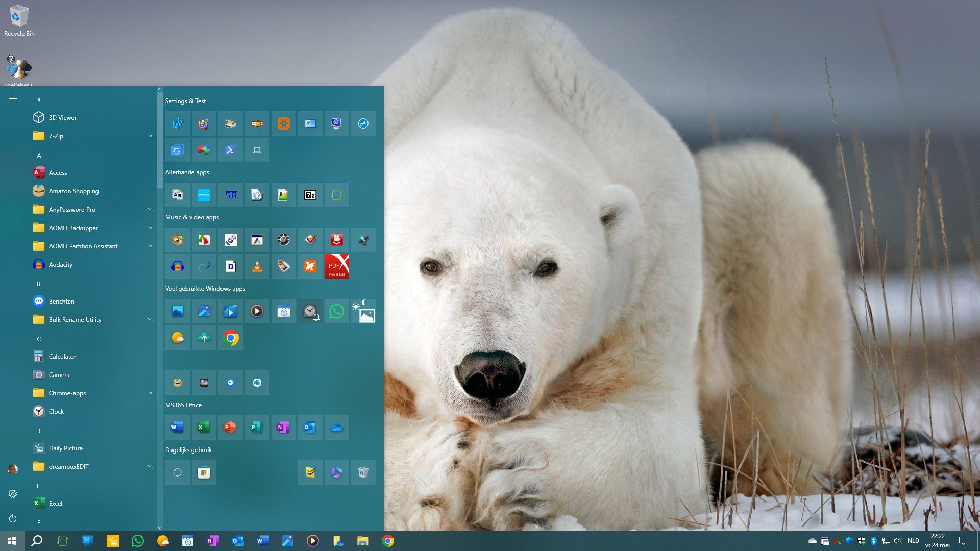Open the Google Chrome tile in the Start menu
This screenshot has height=551, width=980.
coord(231,338)
